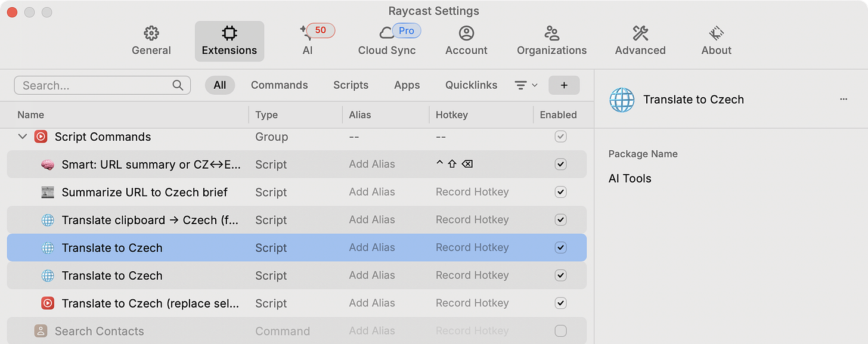Filter list by Scripts
Viewport: 868px width, 344px height.
click(351, 85)
